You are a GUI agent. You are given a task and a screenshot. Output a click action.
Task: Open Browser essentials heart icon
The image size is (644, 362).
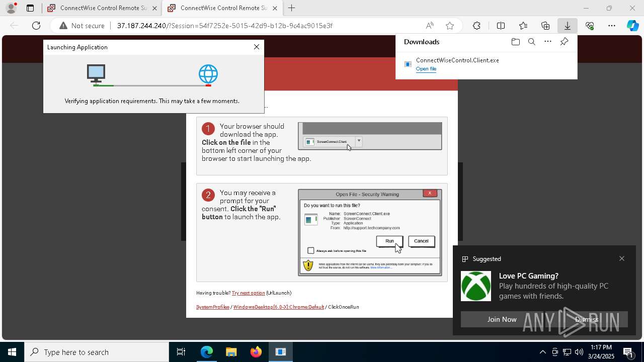pos(590,26)
